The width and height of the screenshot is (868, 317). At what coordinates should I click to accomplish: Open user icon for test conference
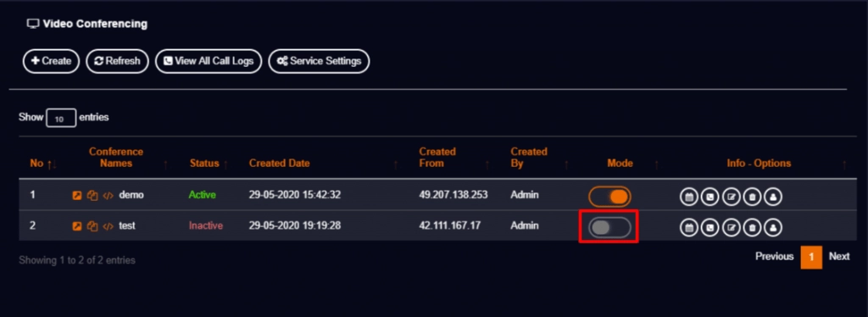click(773, 227)
